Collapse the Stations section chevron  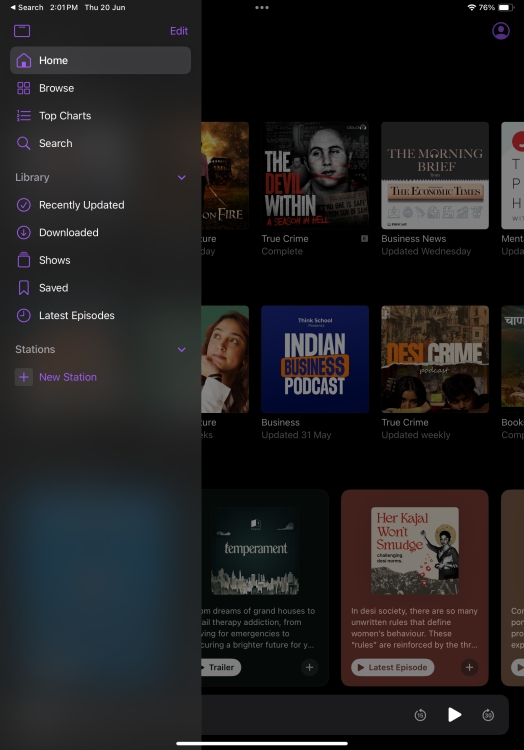coord(182,350)
